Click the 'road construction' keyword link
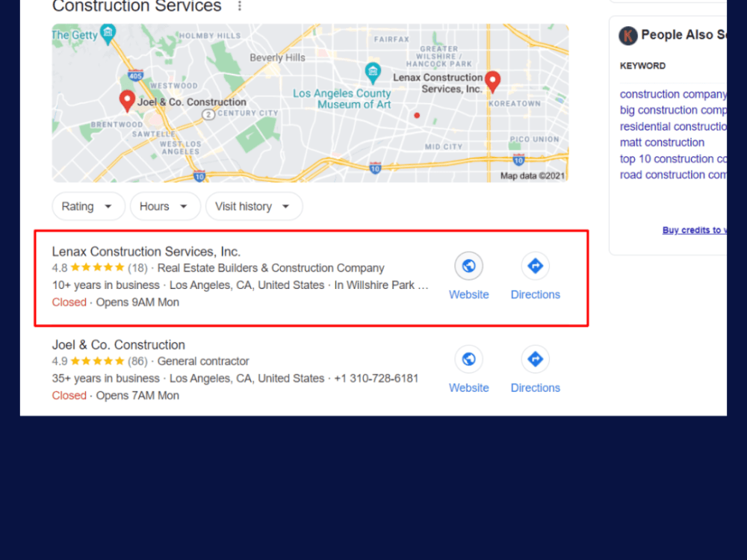 point(673,175)
